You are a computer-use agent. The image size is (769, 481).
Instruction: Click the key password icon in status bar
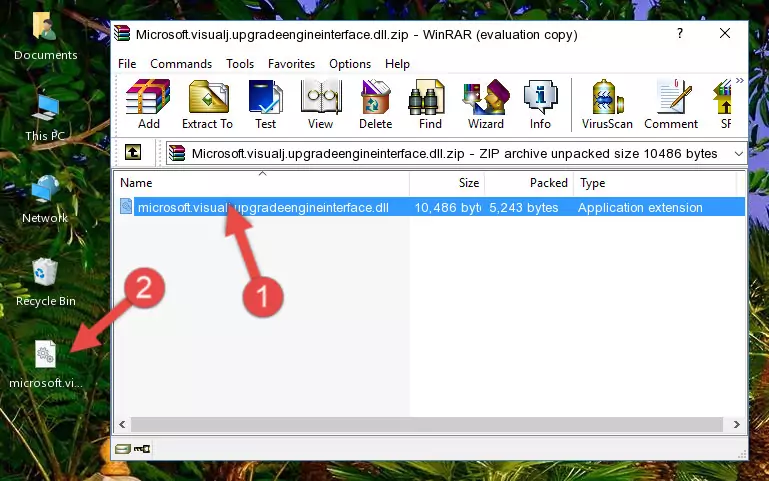point(142,449)
